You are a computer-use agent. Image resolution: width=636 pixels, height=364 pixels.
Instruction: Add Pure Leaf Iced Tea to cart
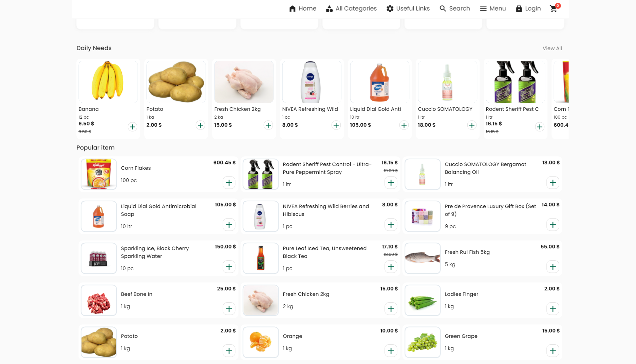(391, 267)
